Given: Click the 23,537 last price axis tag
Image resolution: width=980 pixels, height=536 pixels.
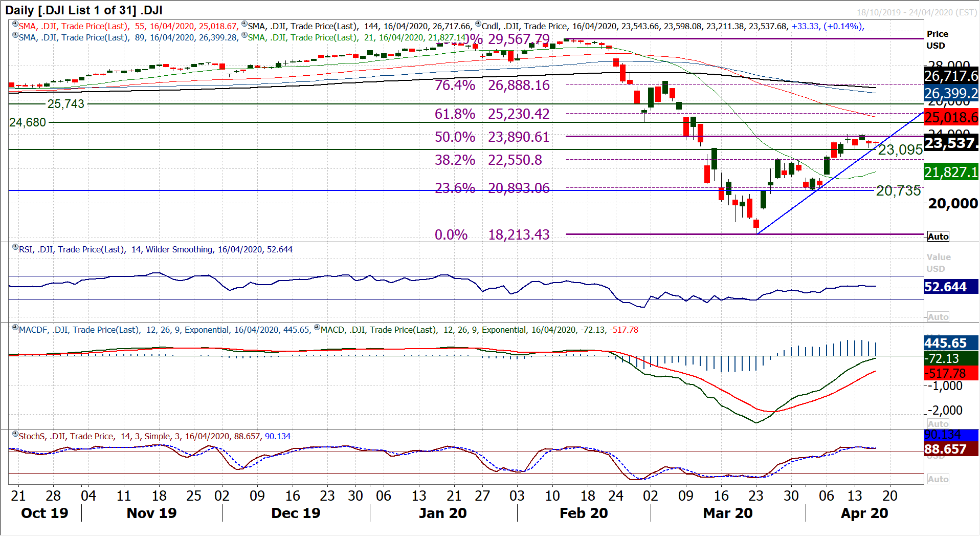Looking at the screenshot, I should pyautogui.click(x=951, y=143).
